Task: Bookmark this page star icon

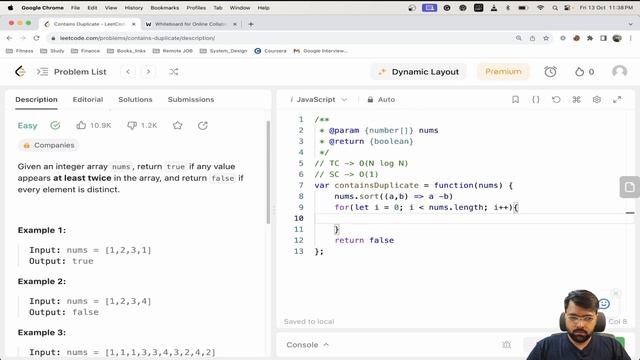Action: [546, 38]
